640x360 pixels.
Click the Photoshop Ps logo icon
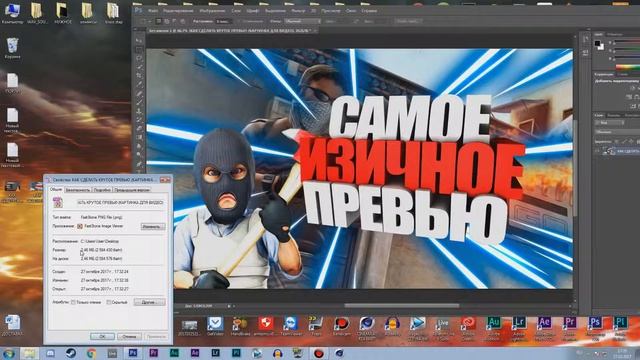(x=138, y=10)
